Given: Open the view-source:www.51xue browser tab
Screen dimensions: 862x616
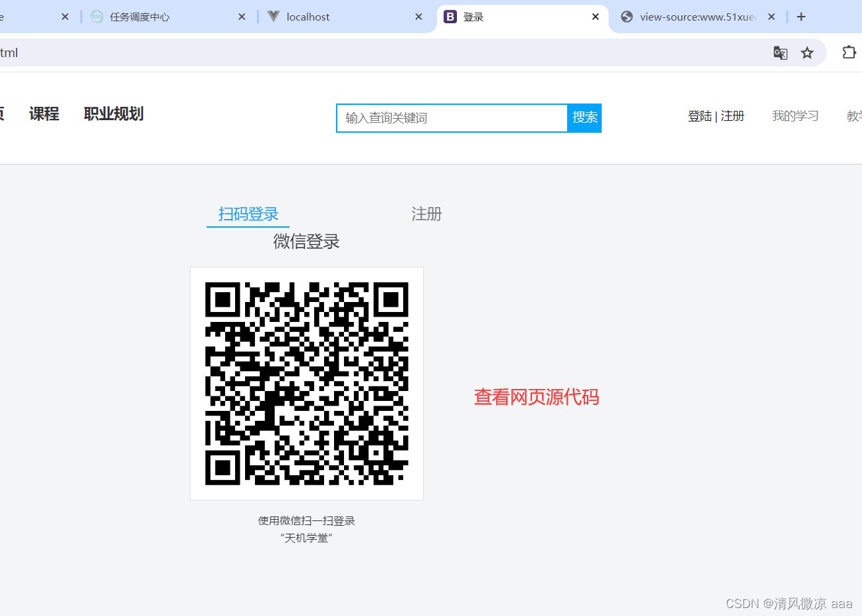Looking at the screenshot, I should (x=698, y=17).
